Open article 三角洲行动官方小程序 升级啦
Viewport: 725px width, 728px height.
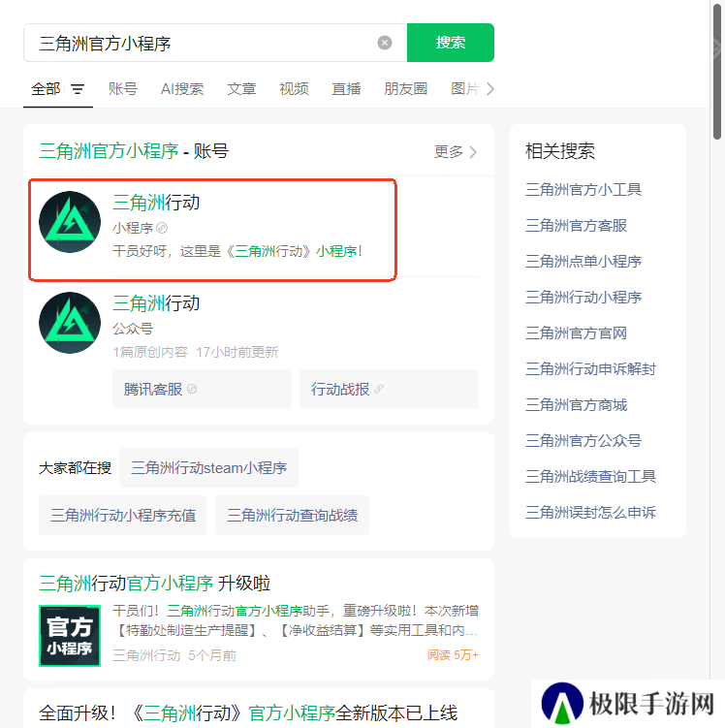(154, 584)
